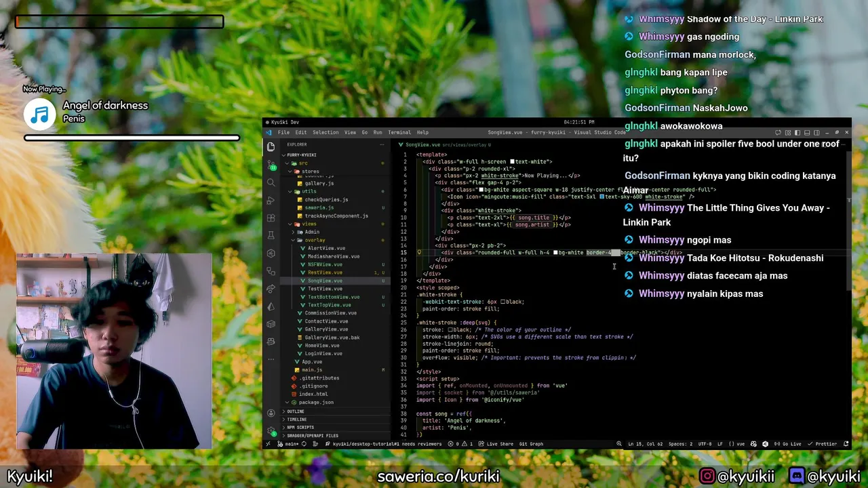Open Explorer panel more actions ellipsis
The height and width of the screenshot is (488, 868).
pyautogui.click(x=383, y=144)
